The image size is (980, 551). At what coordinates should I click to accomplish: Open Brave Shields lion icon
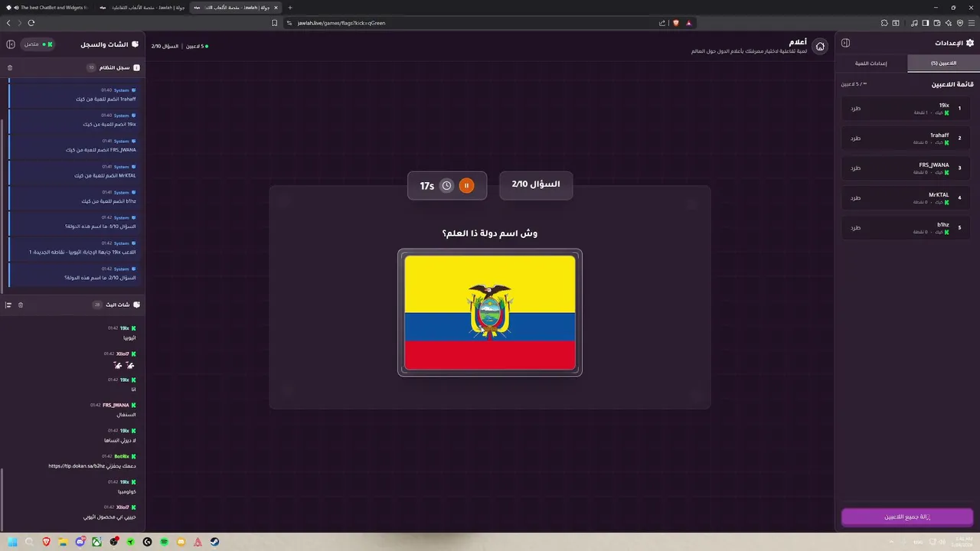(x=676, y=23)
